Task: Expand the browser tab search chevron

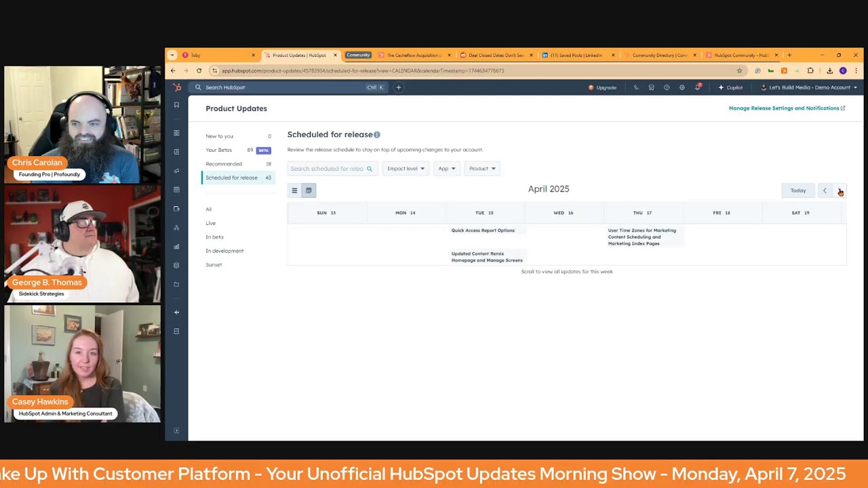Action: tap(172, 55)
